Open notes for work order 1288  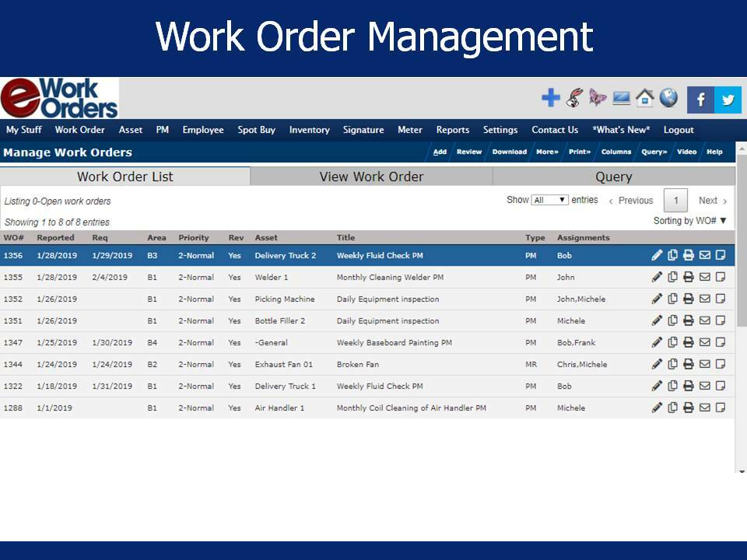[721, 408]
